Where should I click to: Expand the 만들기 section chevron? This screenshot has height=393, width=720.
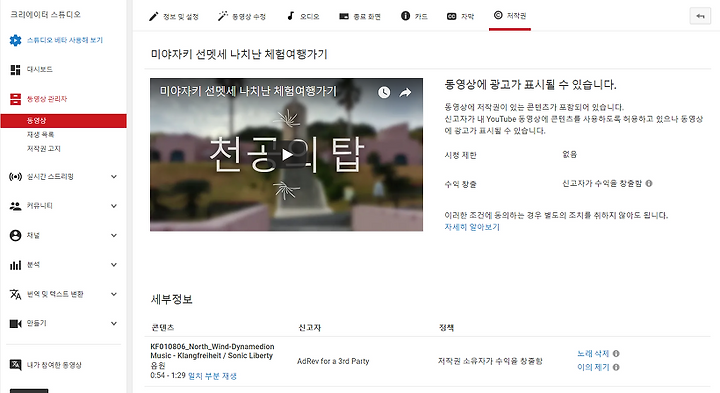tap(114, 324)
